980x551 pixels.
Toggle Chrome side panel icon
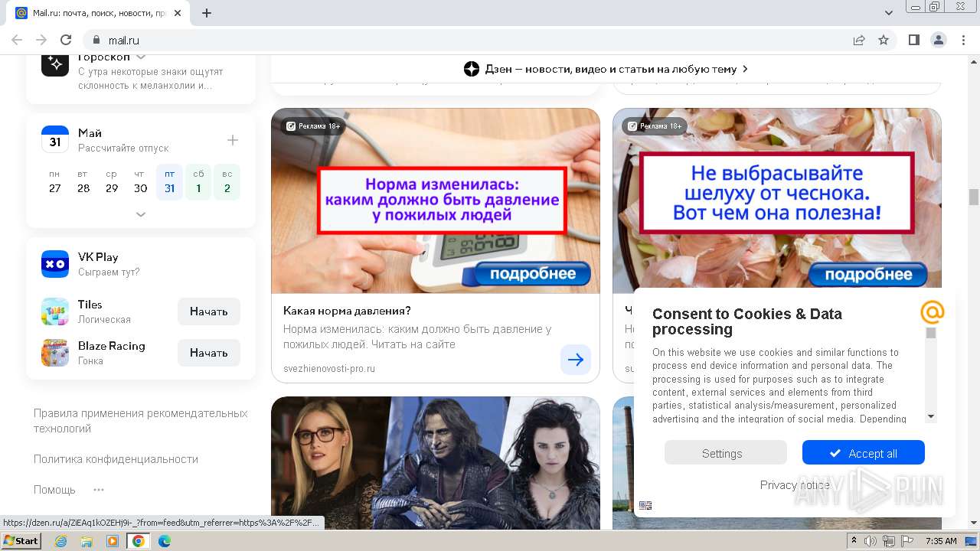(913, 40)
